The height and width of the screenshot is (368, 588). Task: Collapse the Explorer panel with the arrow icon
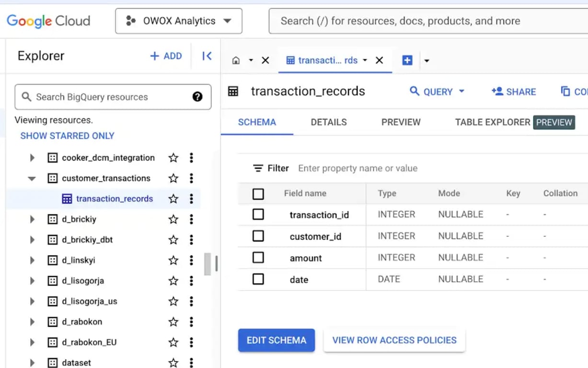pyautogui.click(x=207, y=56)
